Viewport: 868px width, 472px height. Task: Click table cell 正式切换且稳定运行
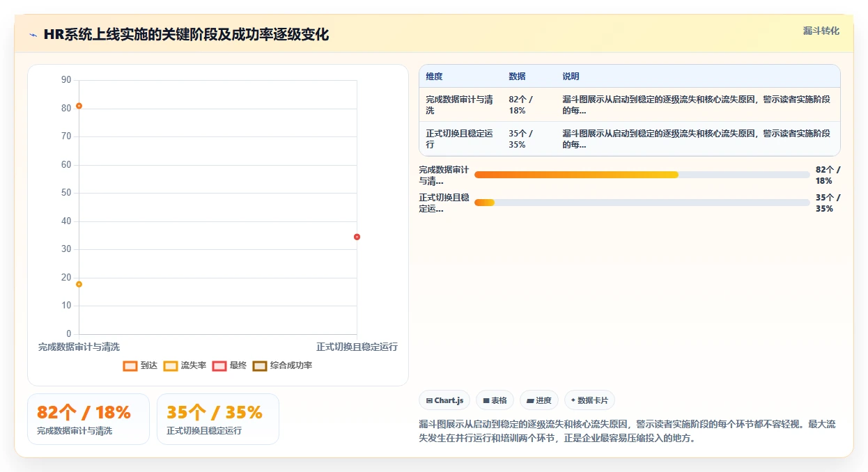(460, 139)
